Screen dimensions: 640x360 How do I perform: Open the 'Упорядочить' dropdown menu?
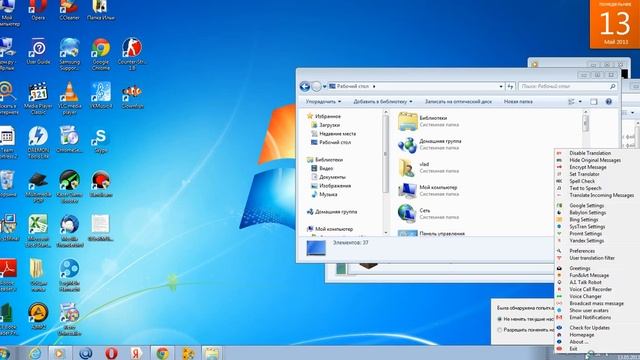click(x=323, y=102)
